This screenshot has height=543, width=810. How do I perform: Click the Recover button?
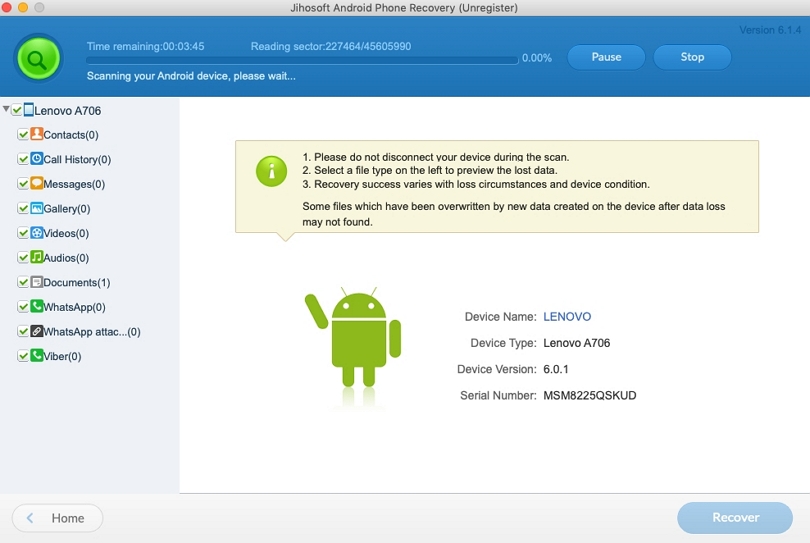click(735, 517)
